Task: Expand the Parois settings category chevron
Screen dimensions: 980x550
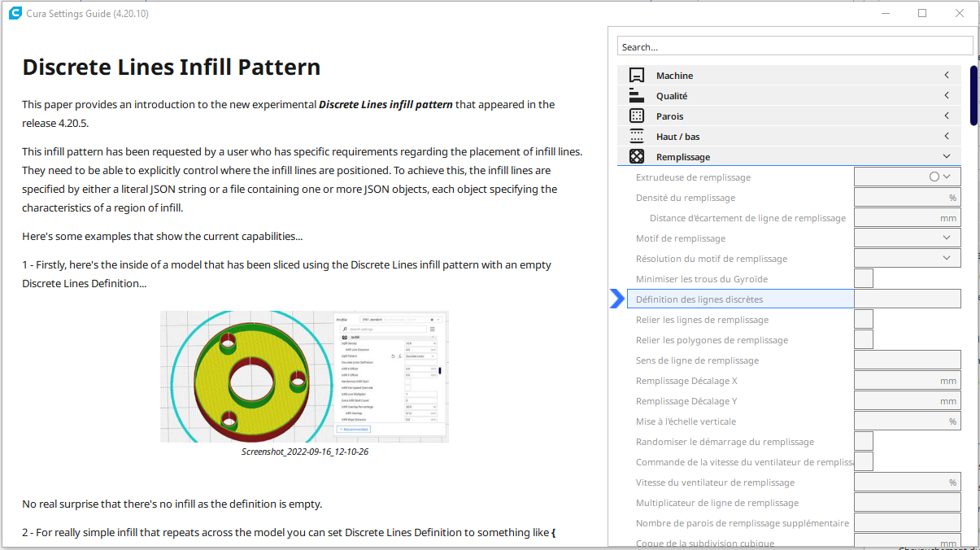Action: click(947, 116)
